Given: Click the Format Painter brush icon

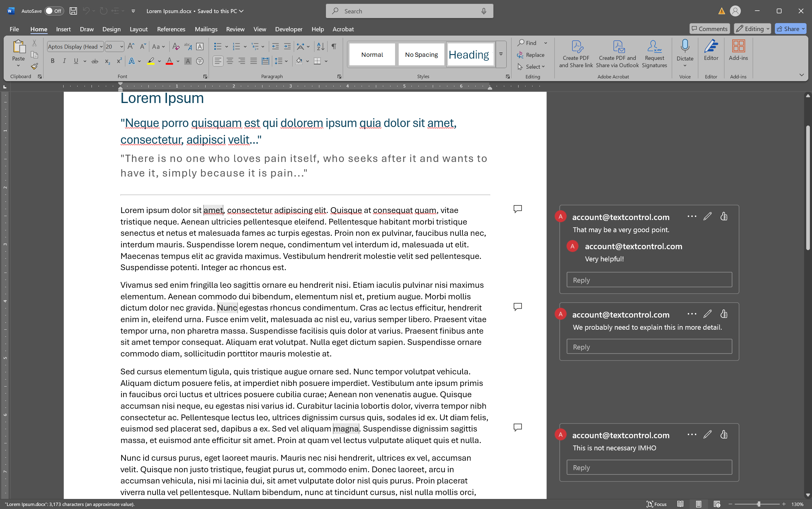Looking at the screenshot, I should 34,66.
